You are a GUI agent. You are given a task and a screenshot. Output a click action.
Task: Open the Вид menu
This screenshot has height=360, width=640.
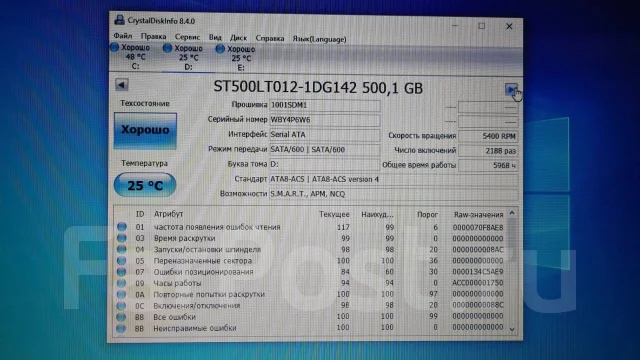[x=215, y=37]
